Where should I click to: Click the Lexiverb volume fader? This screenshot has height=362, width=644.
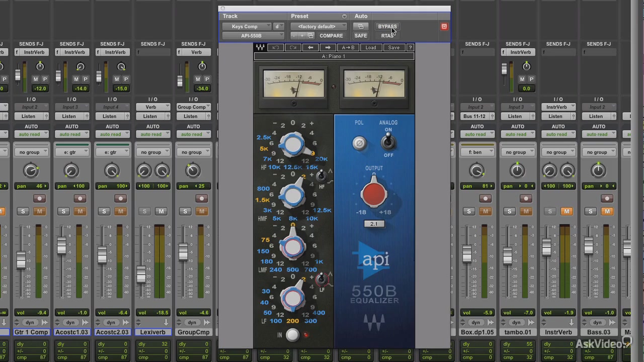[141, 275]
